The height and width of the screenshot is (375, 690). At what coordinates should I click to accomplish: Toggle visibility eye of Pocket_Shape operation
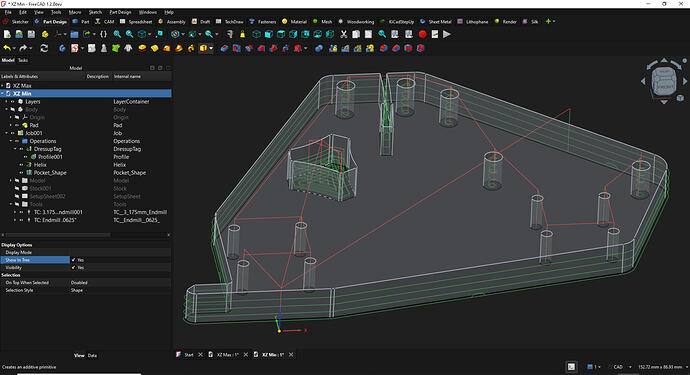21,173
